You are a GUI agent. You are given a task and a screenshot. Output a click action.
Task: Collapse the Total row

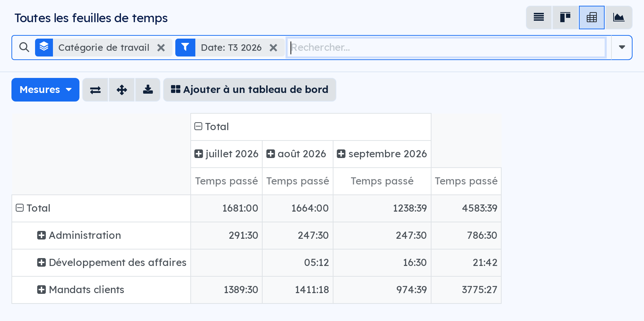101,208
